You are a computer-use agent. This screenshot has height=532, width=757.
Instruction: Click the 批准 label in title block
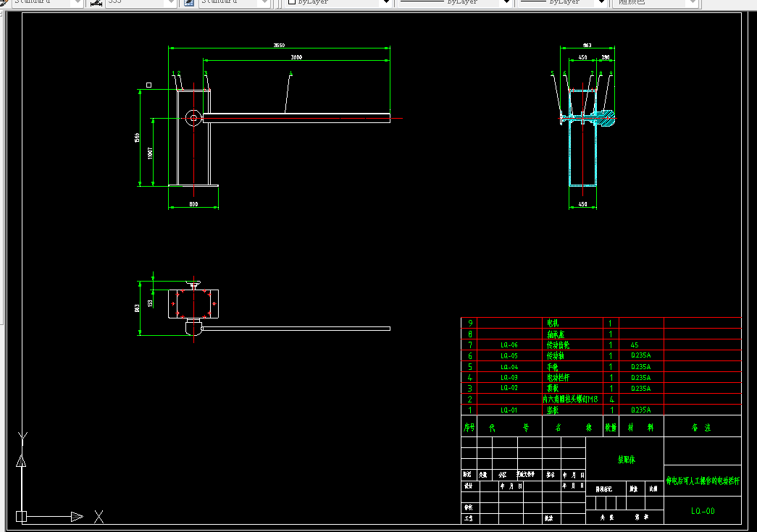coord(548,518)
